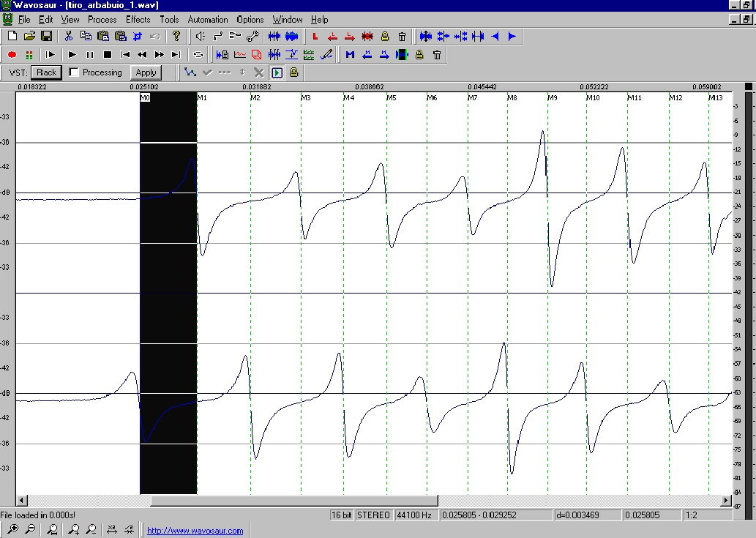Toggle the green play-box automation icon

277,72
